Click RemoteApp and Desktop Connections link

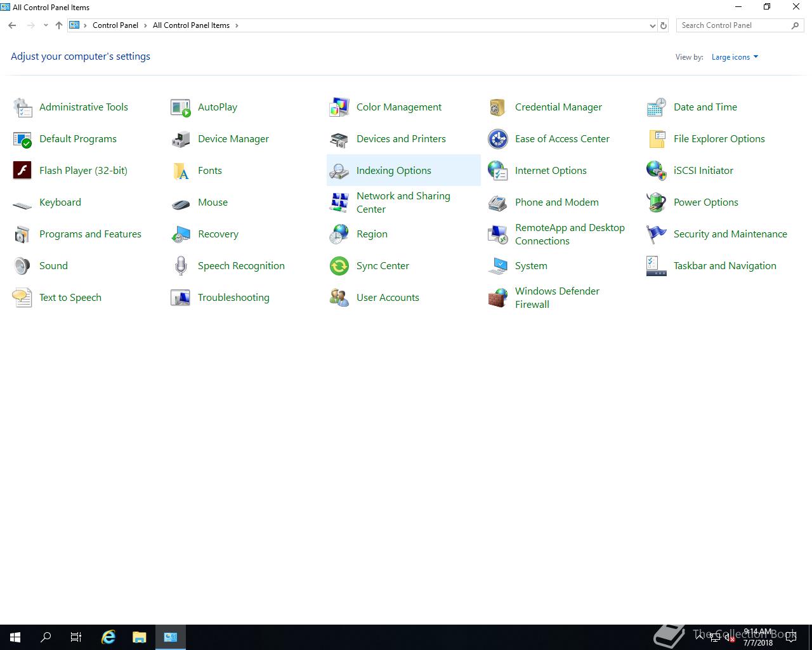tap(570, 234)
